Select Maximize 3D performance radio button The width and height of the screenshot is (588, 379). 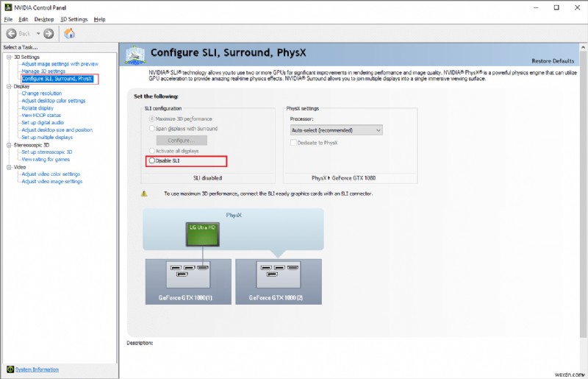tap(152, 118)
